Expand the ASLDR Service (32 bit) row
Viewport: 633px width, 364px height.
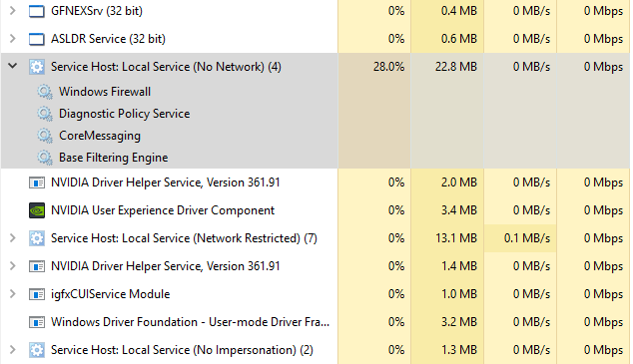pos(13,39)
